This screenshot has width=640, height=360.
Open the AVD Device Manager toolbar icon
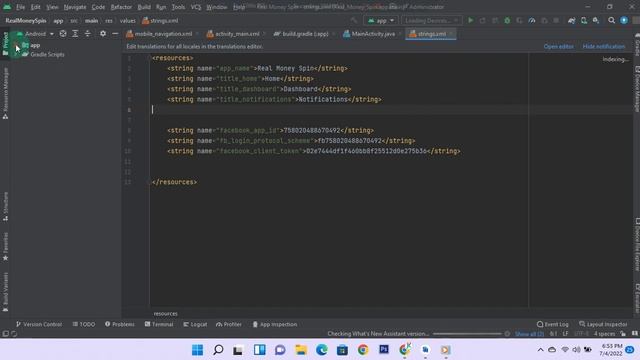tap(584, 20)
